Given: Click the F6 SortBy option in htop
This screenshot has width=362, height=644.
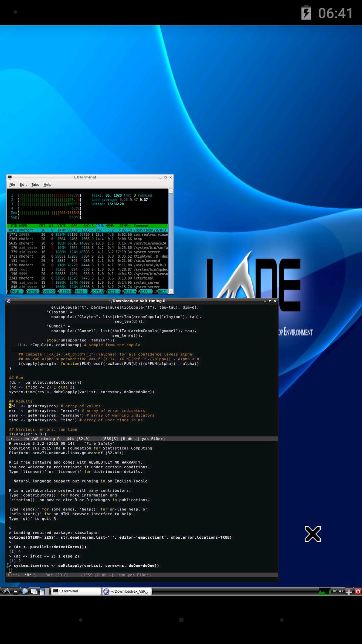Looking at the screenshot, I should (97, 291).
